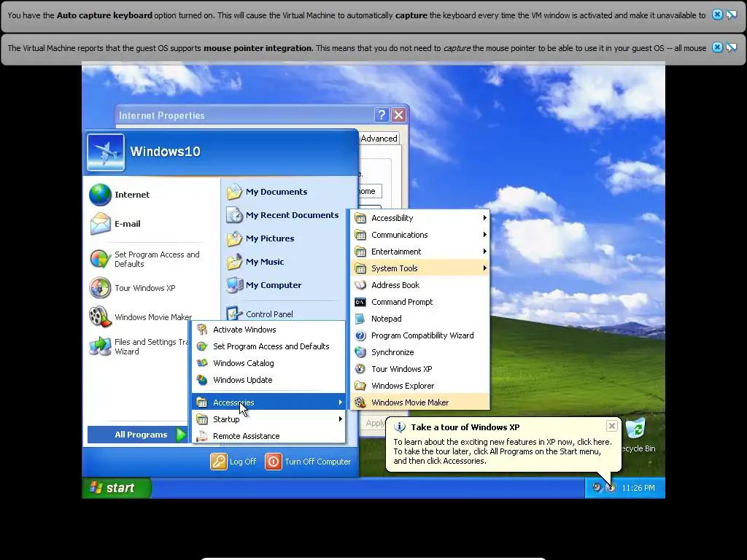747x560 pixels.
Task: Suppress the Auto capture keyboard message permanently
Action: coord(731,15)
